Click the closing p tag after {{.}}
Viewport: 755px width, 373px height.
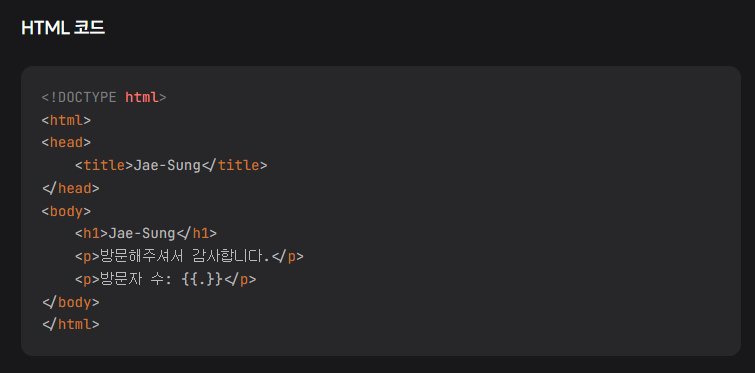tap(240, 280)
